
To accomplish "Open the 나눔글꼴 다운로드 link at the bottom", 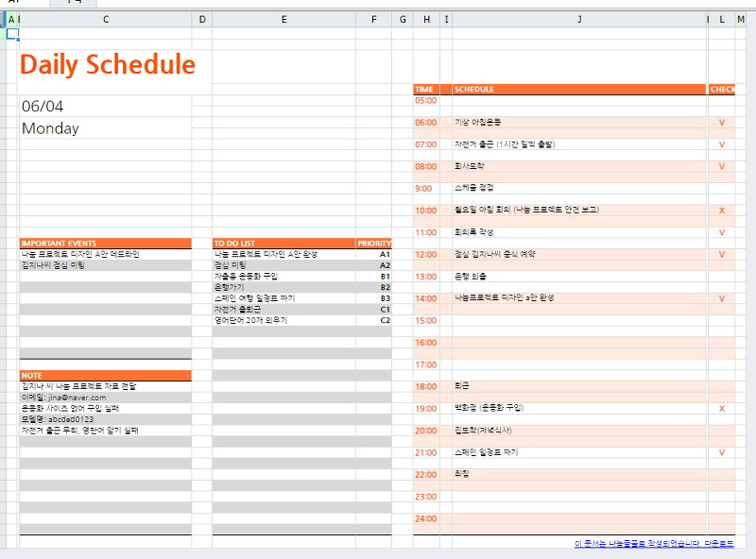I will pyautogui.click(x=654, y=543).
